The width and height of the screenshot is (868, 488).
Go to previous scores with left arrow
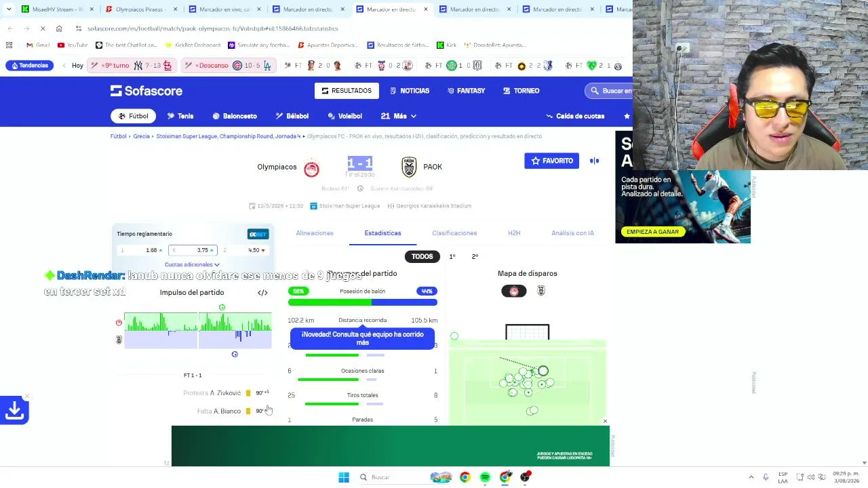(x=64, y=66)
